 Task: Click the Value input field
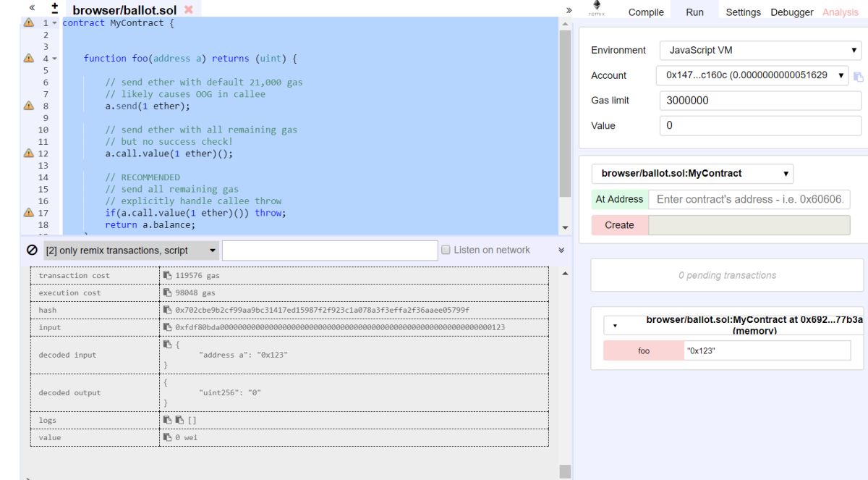(760, 125)
